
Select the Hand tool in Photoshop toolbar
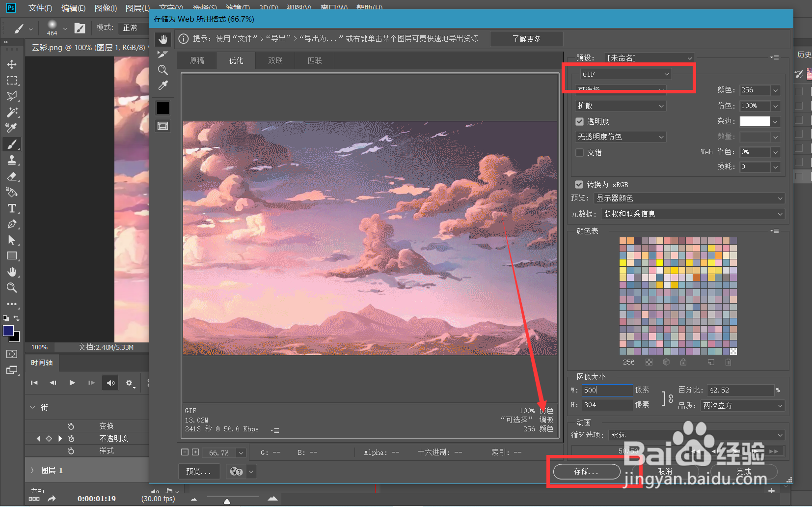(12, 272)
